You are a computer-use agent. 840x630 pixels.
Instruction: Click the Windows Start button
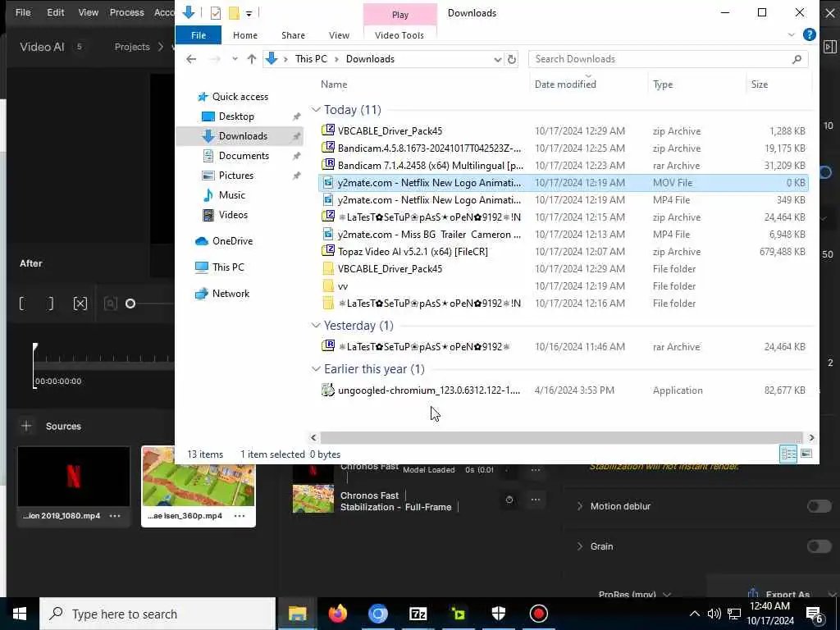[20, 614]
